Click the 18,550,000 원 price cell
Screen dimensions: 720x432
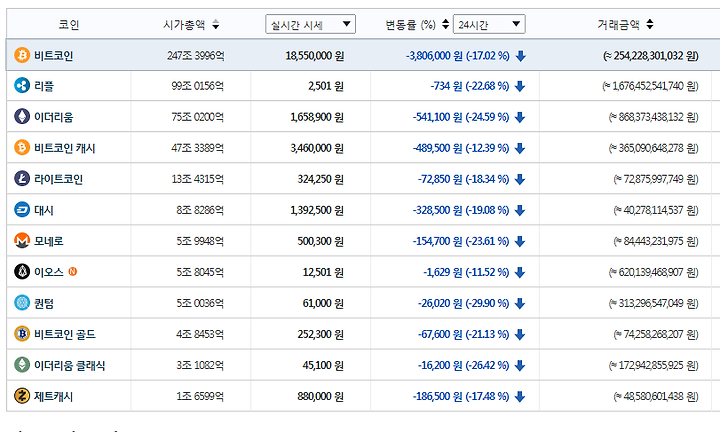coord(315,56)
